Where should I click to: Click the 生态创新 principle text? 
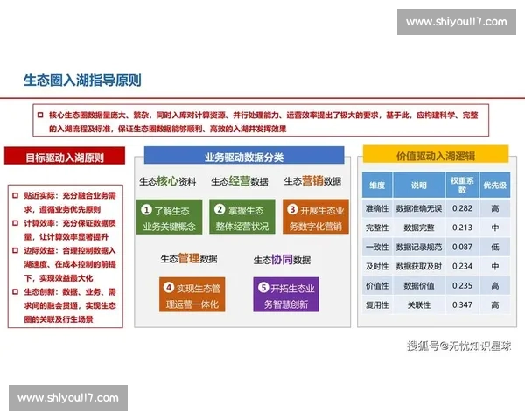click(70, 305)
